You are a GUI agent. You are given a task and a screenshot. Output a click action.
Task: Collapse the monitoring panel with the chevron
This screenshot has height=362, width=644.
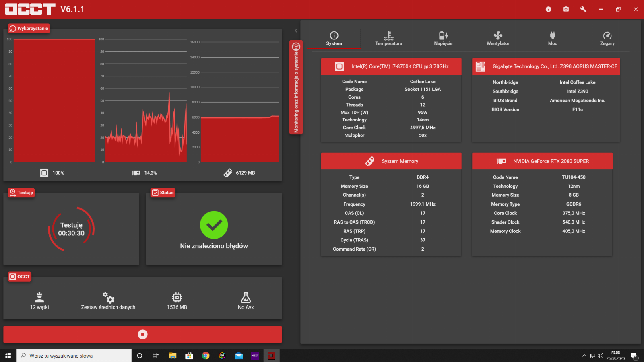pos(296,31)
